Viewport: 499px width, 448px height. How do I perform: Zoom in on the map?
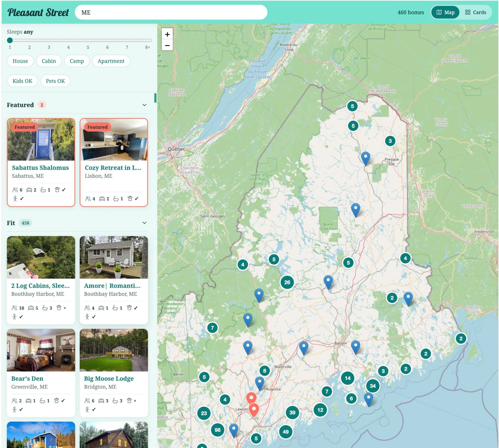[x=167, y=34]
